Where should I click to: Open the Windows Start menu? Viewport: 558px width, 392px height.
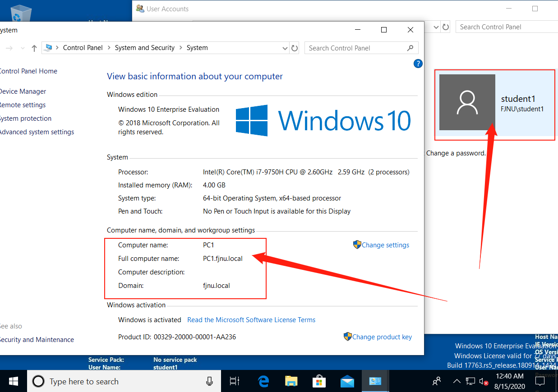[14, 381]
